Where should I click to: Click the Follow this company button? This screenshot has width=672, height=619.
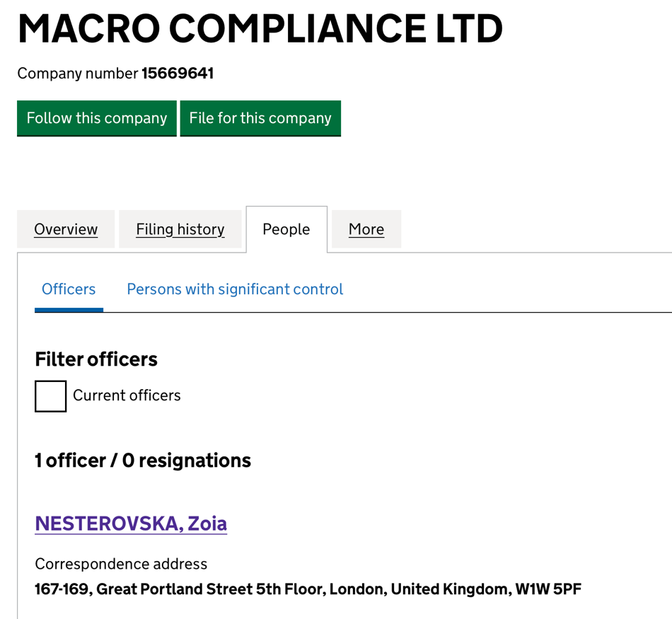point(97,118)
